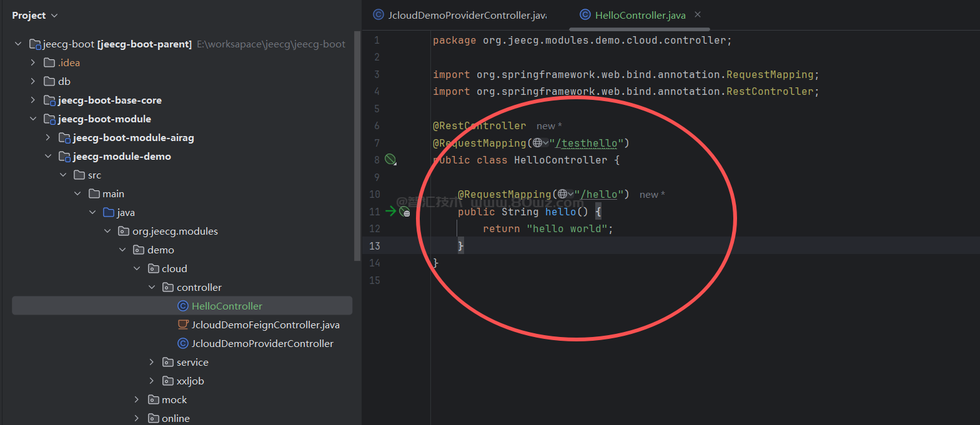The height and width of the screenshot is (425, 980).
Task: Expand the mock package
Action: tap(137, 399)
